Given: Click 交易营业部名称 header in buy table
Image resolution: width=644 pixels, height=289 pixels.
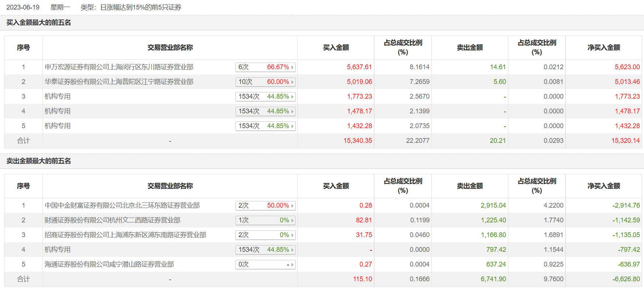Looking at the screenshot, I should 170,47.
